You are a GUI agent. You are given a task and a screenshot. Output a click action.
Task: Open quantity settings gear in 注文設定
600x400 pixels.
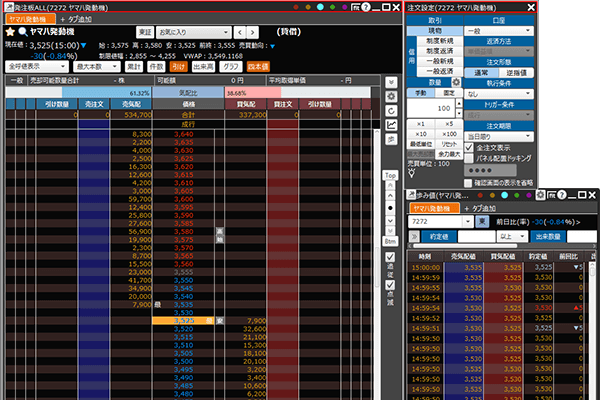[456, 82]
